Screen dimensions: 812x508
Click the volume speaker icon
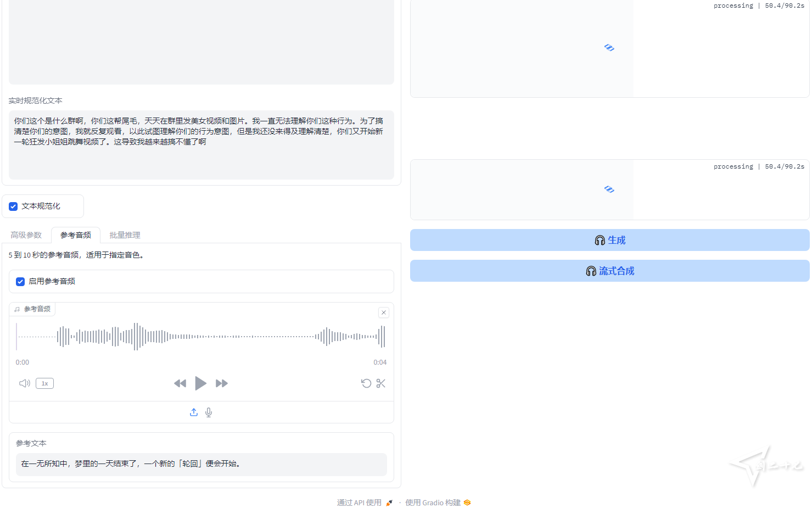pos(25,383)
